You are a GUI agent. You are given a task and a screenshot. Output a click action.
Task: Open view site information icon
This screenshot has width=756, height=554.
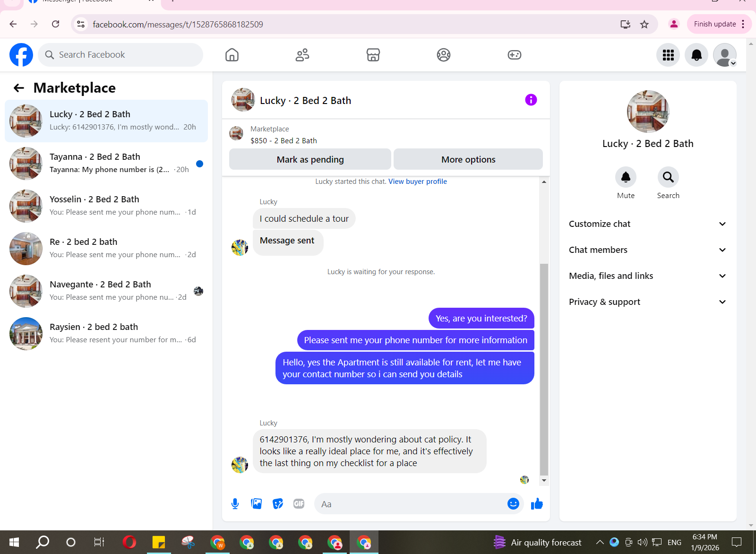(x=81, y=24)
